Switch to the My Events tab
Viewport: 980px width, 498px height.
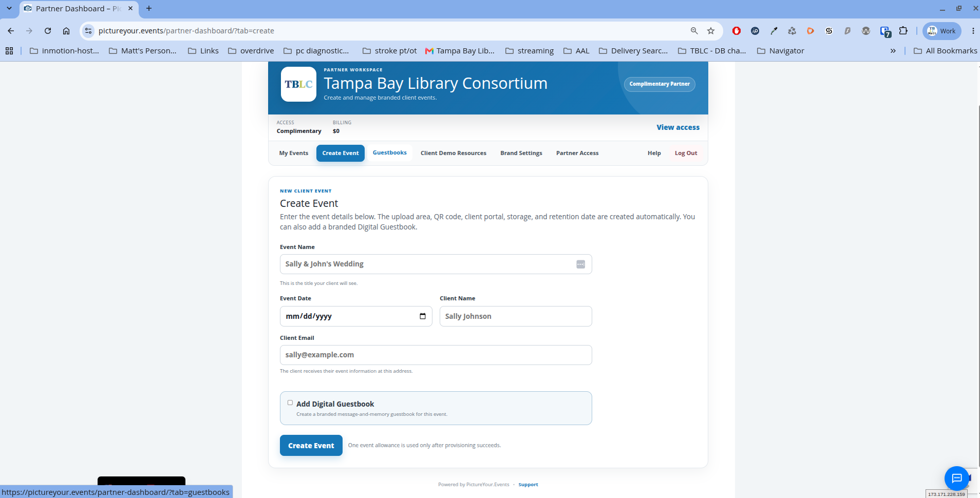(x=294, y=153)
